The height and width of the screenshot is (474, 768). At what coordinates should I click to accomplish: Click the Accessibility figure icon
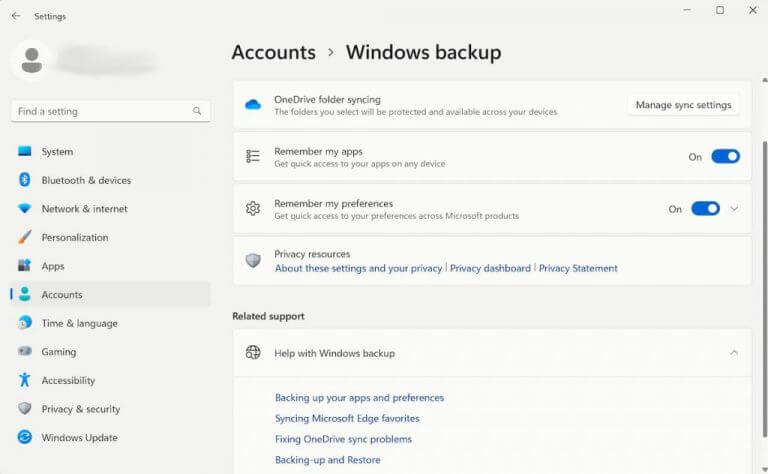coord(24,379)
